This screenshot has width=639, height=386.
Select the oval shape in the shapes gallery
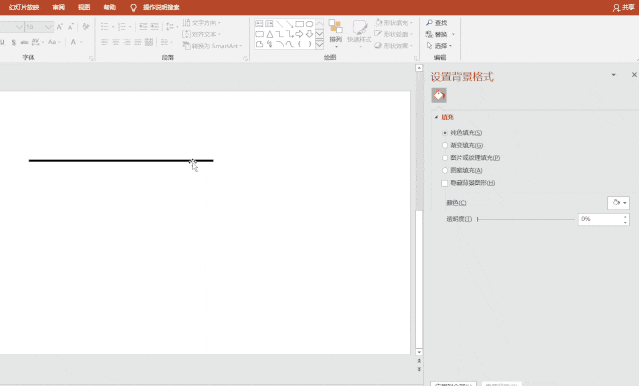point(310,24)
